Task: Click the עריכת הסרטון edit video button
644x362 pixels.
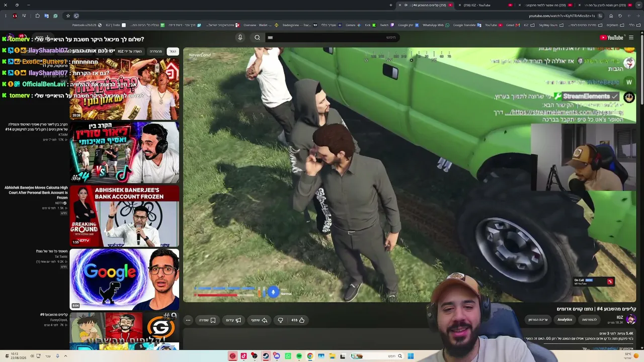Action: pyautogui.click(x=538, y=319)
